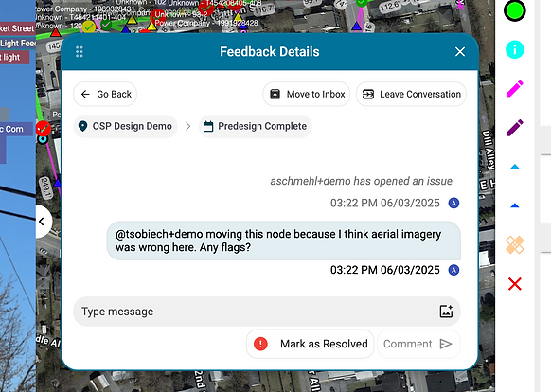Click the calendar icon in Predesign Complete chip

coord(208,126)
